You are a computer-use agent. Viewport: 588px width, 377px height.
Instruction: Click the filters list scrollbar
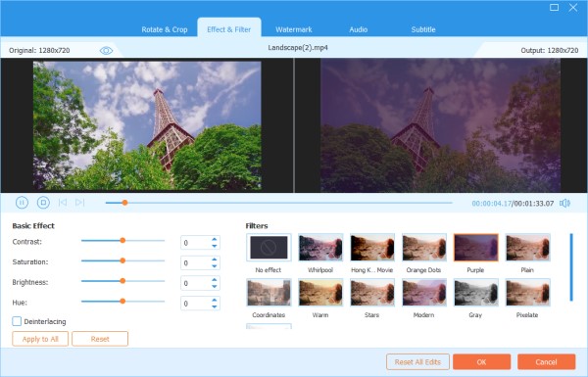click(571, 267)
